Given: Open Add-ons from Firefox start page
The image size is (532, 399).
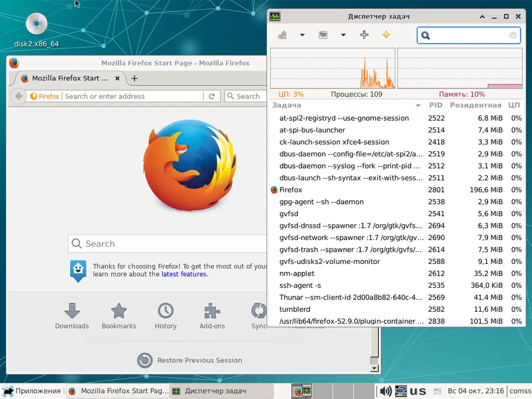Looking at the screenshot, I should coord(212,316).
